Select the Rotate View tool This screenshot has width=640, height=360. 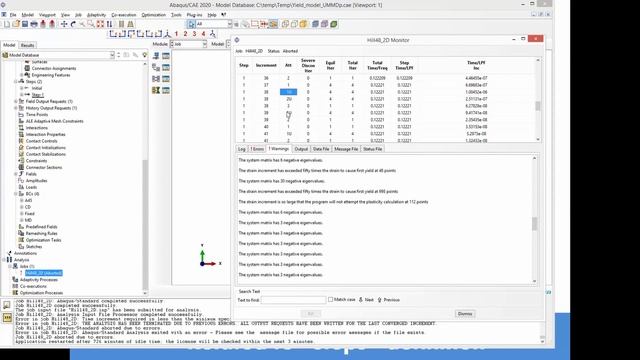(x=73, y=24)
